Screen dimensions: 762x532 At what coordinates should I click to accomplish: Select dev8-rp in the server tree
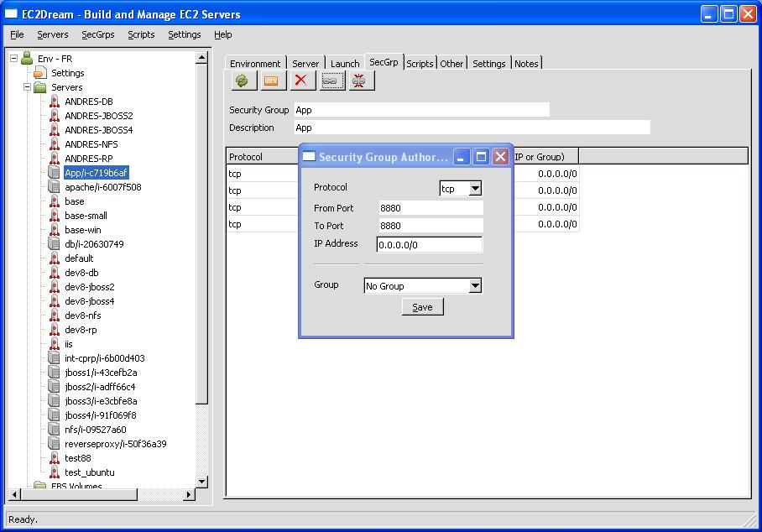(81, 330)
